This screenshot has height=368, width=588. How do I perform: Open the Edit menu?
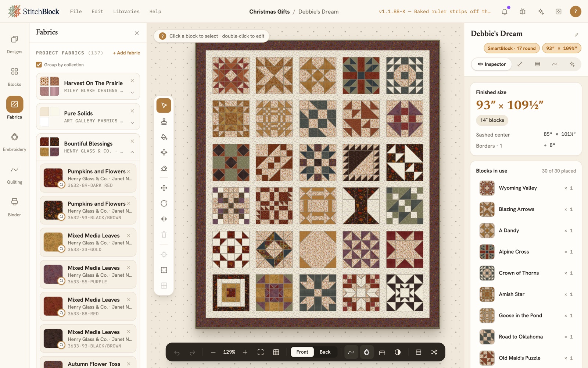97,11
